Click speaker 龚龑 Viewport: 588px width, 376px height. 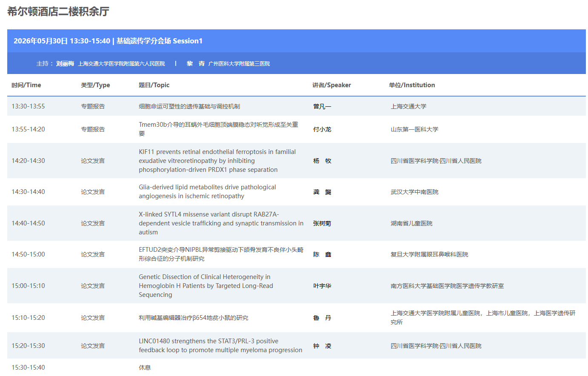(322, 192)
